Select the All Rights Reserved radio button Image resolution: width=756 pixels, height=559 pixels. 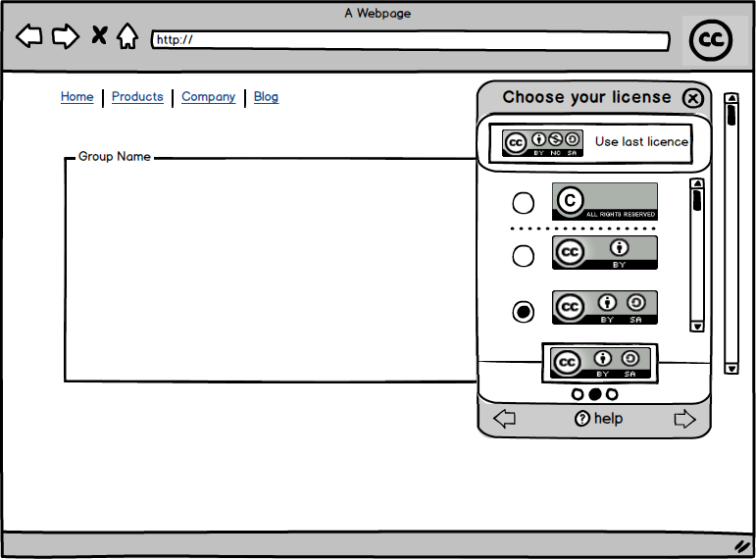524,203
